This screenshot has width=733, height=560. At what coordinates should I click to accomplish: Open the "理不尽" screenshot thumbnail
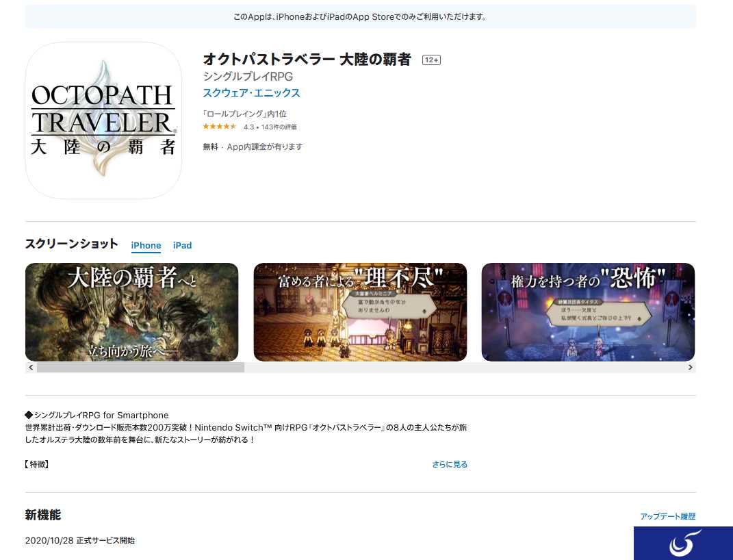pos(360,311)
